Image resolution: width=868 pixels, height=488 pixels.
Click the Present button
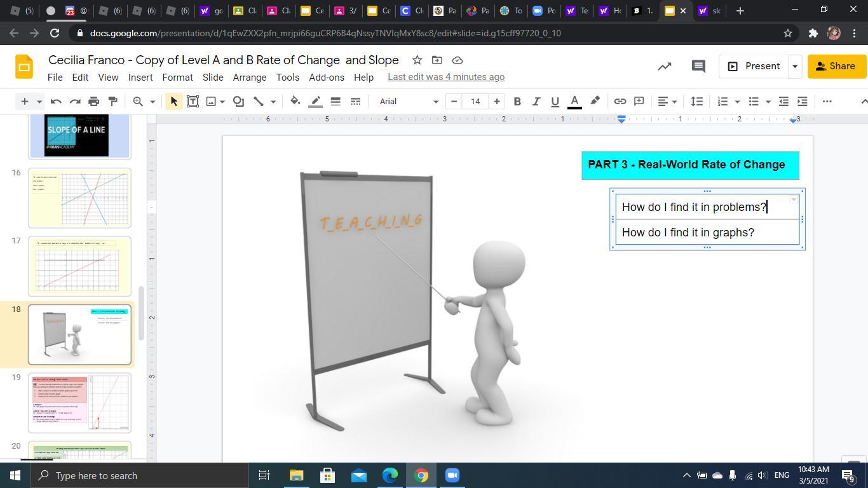754,66
